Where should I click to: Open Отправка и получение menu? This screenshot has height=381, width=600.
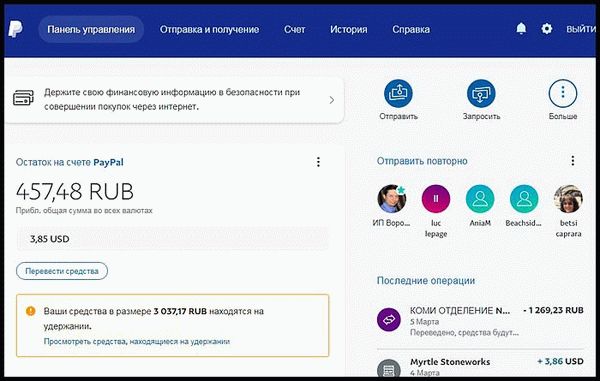point(209,29)
